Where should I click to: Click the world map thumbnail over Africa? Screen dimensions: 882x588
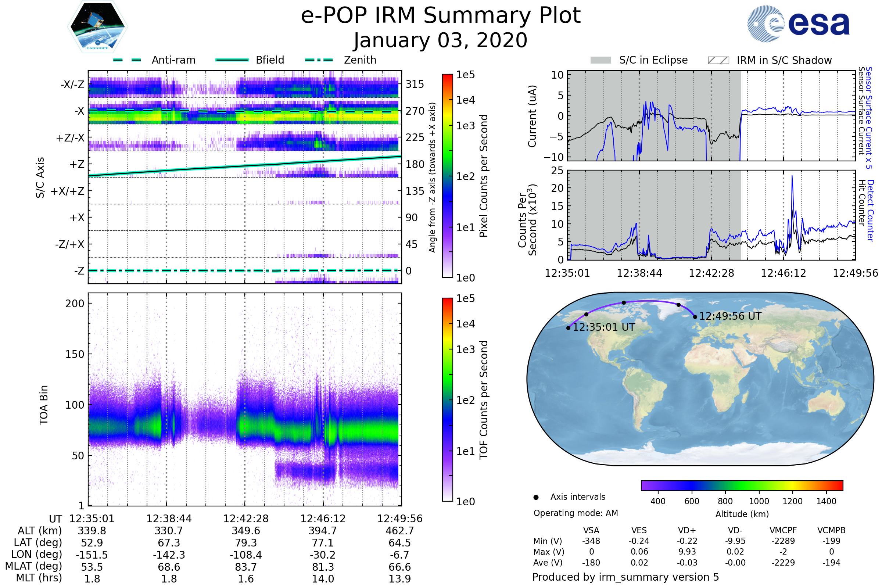coord(722,375)
